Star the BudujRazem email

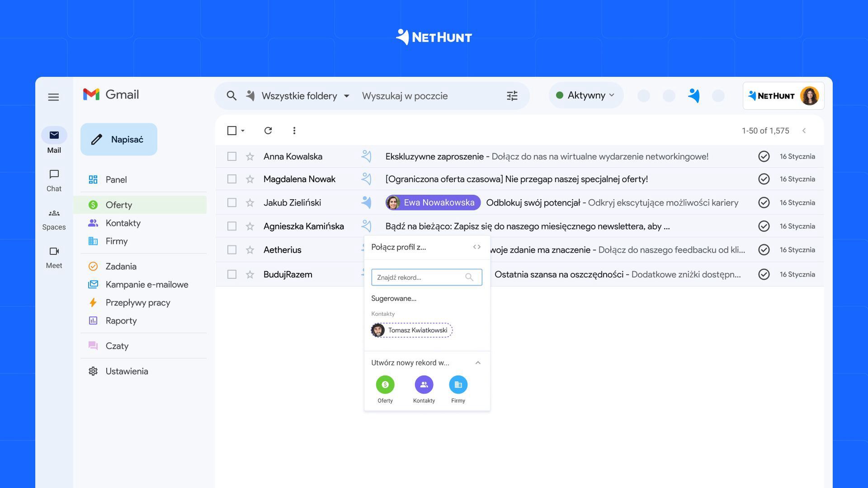(250, 275)
